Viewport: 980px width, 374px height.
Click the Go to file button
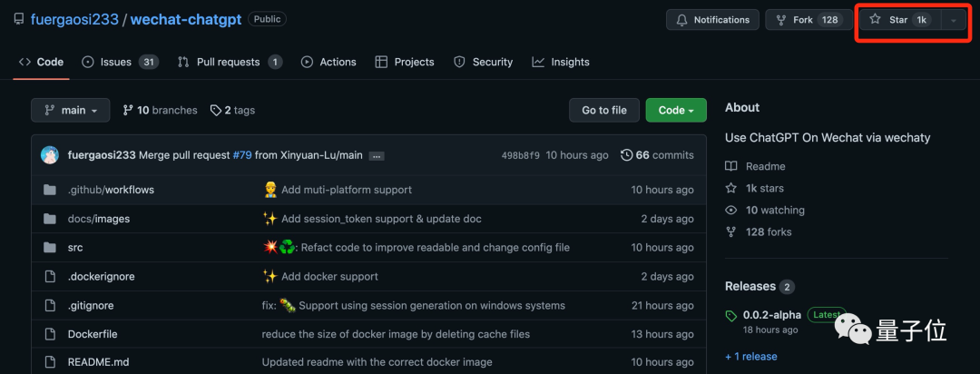[x=603, y=110]
